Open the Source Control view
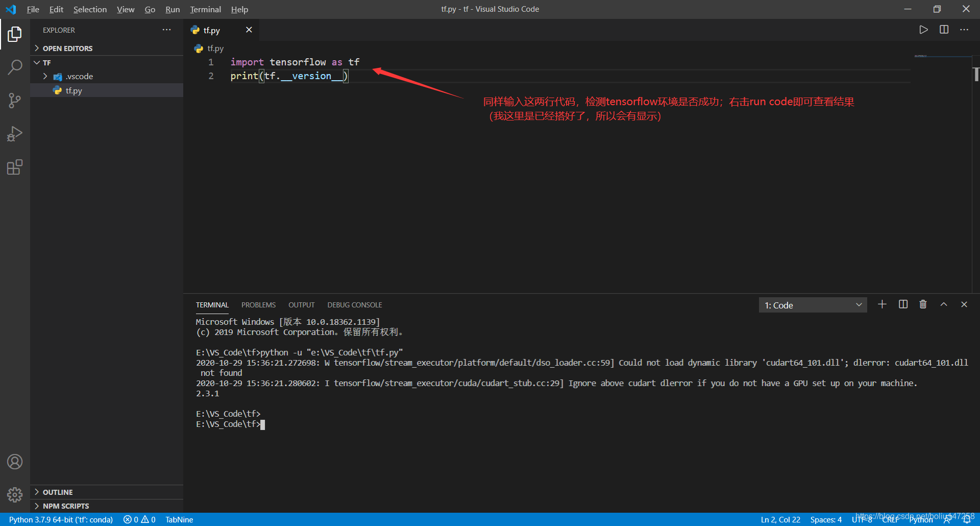Viewport: 980px width, 526px height. click(15, 101)
